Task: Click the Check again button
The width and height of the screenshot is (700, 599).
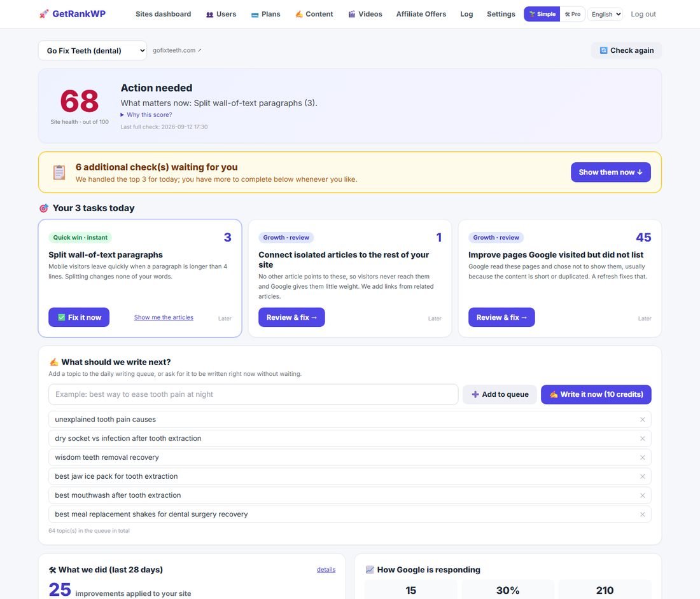Action: pos(626,50)
